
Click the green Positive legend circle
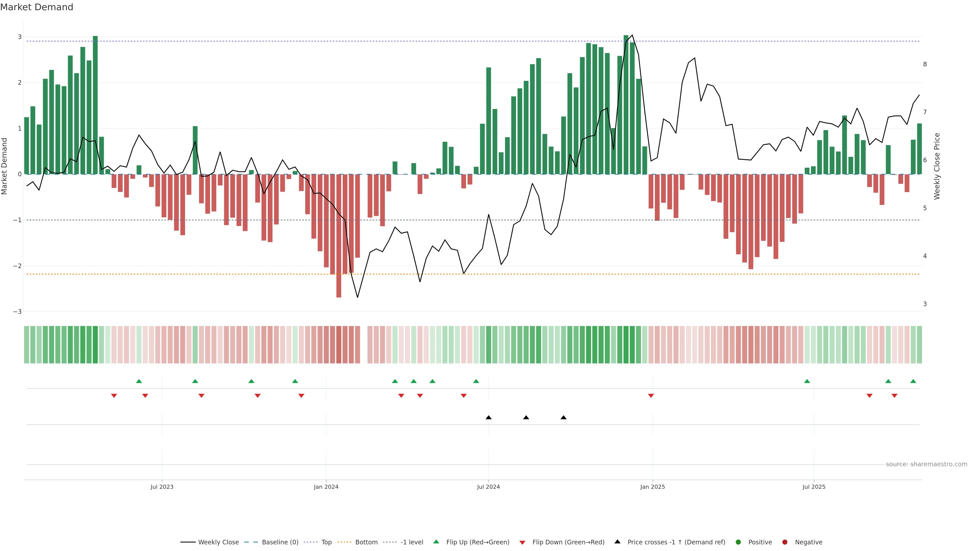pos(738,542)
